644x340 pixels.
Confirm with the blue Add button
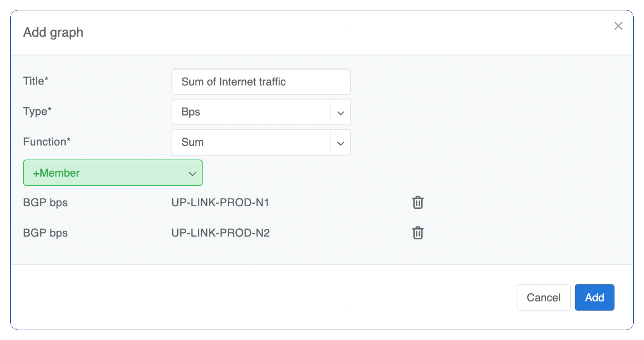click(x=594, y=297)
